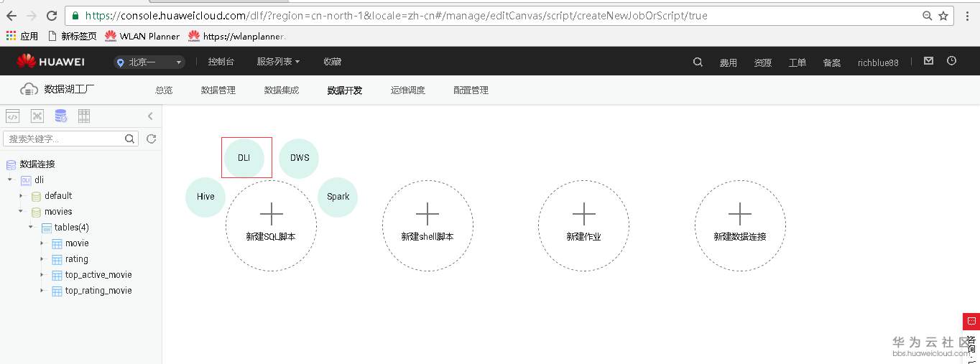This screenshot has width=980, height=364.
Task: Open 服务列表 dropdown menu
Action: point(278,62)
